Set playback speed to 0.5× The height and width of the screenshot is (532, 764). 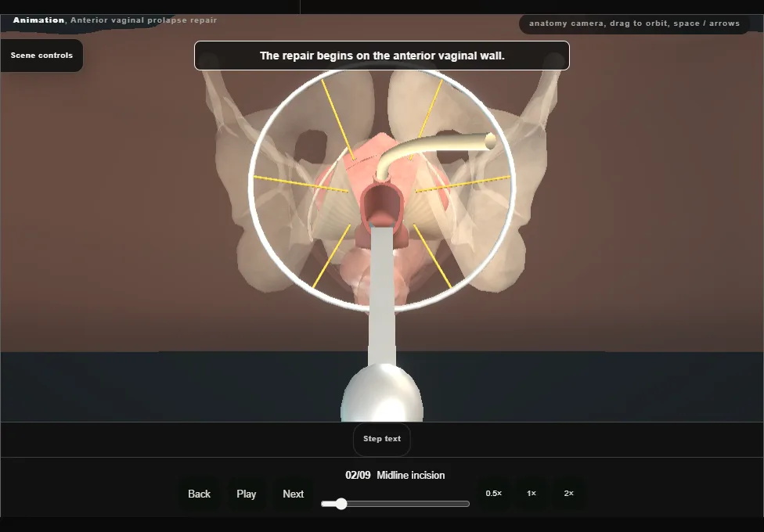click(494, 494)
